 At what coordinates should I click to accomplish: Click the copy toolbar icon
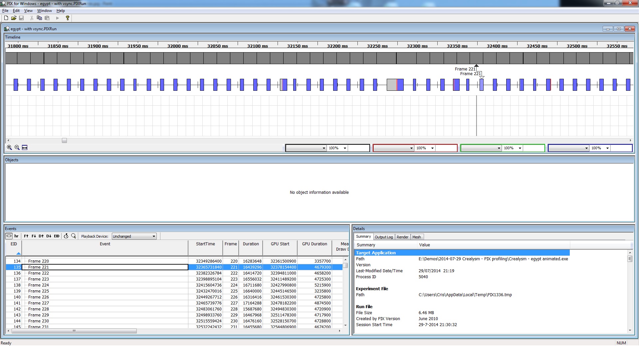tap(39, 18)
